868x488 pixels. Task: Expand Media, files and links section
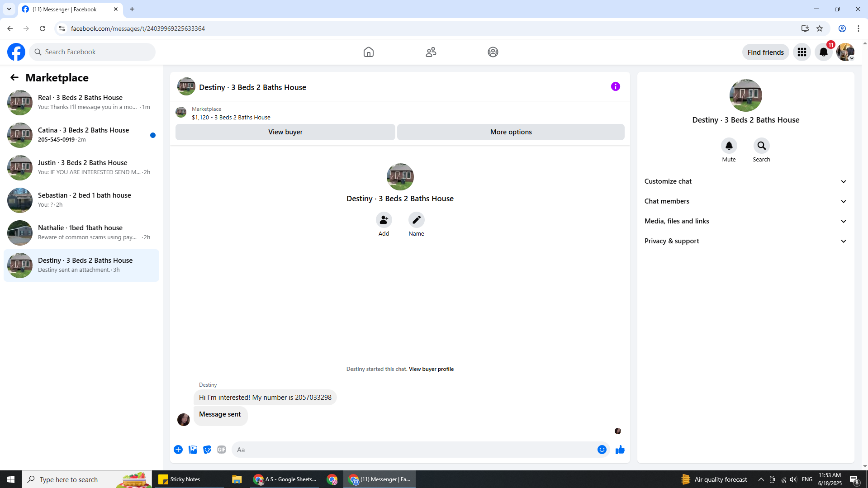(x=746, y=221)
